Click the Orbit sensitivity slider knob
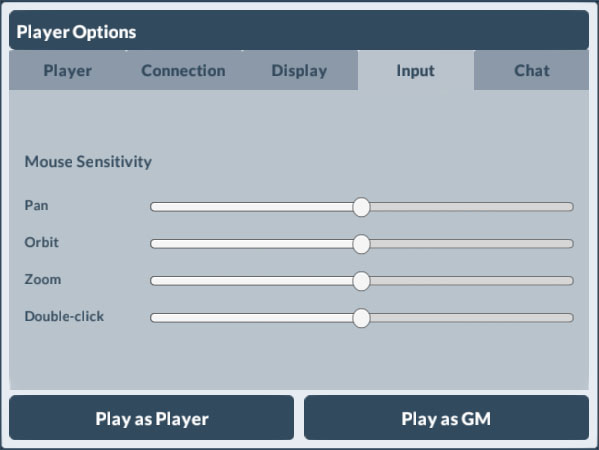 coord(361,244)
